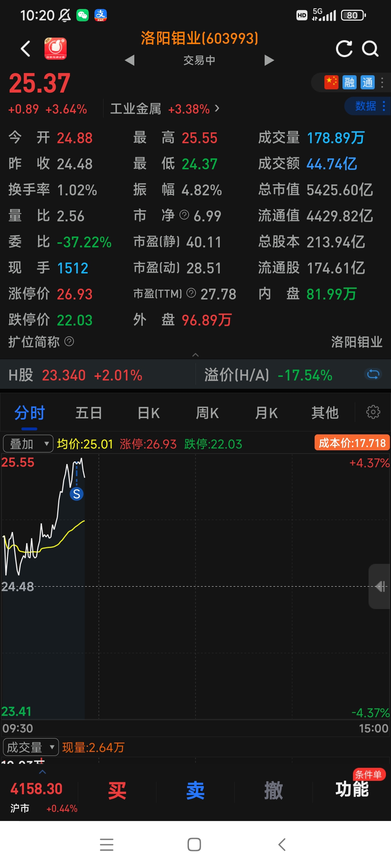
Task: Tap the Android system back button
Action: [282, 845]
